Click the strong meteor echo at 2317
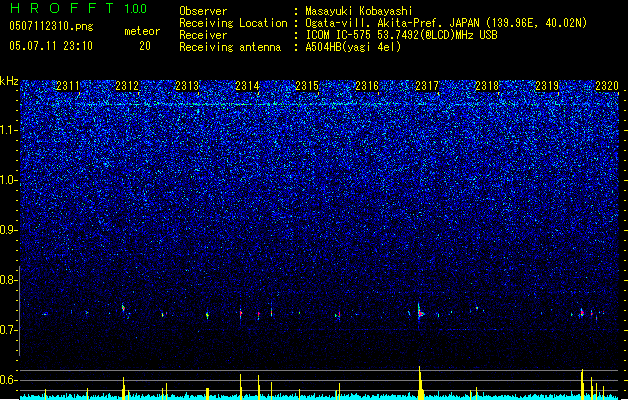Screen dimensions: 629x400 420,312
